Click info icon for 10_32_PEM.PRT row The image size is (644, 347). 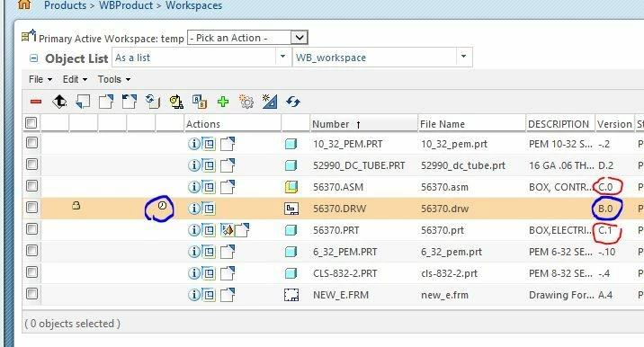point(194,144)
